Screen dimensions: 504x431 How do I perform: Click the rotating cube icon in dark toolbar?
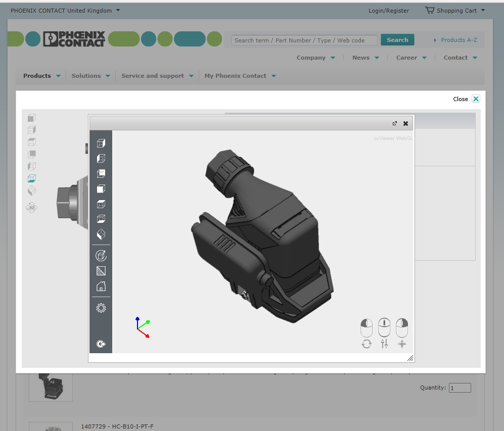[x=101, y=256]
